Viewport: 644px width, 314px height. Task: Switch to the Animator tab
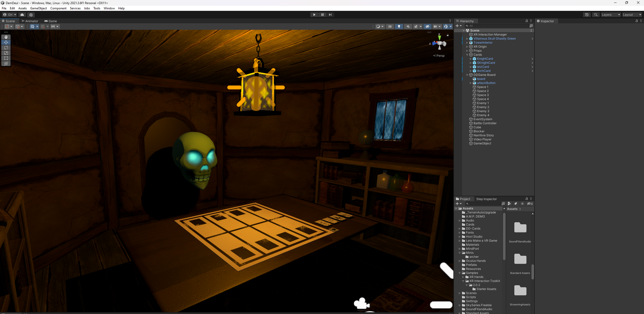(30, 21)
